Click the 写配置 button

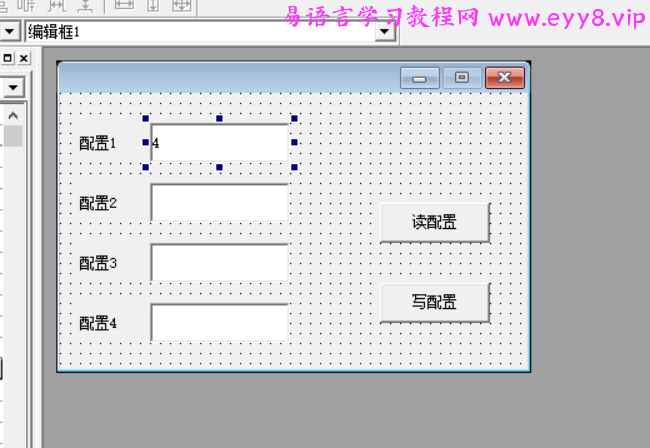click(435, 303)
